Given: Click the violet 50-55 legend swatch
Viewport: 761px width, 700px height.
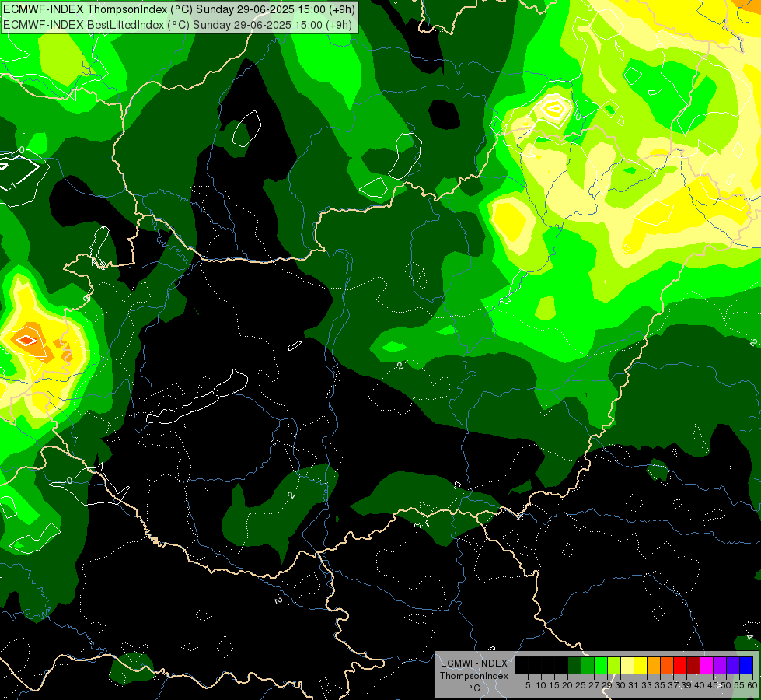Looking at the screenshot, I should pyautogui.click(x=733, y=665).
